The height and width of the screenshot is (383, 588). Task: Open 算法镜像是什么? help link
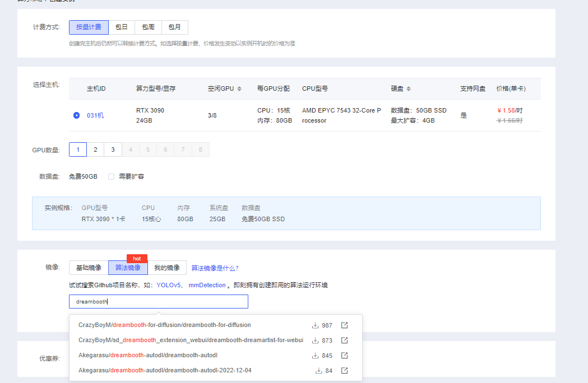tap(215, 268)
